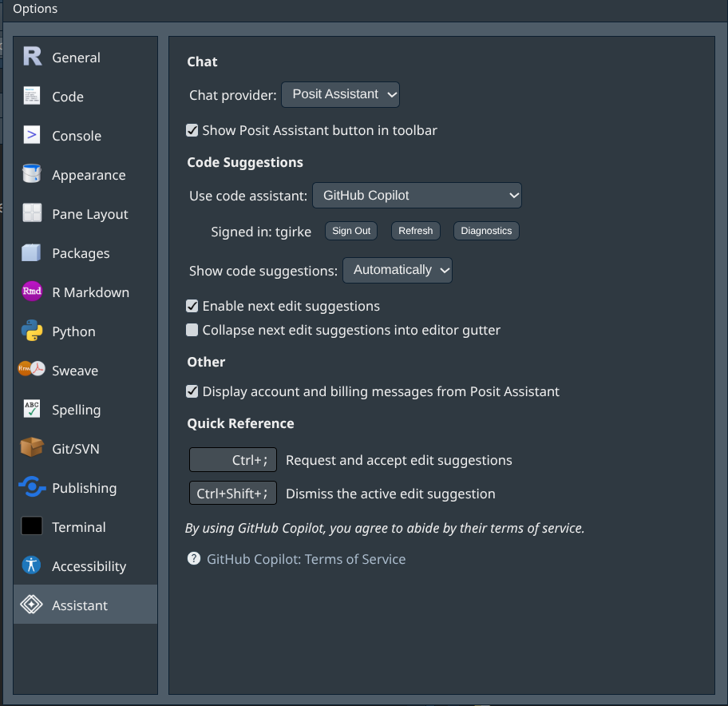The width and height of the screenshot is (728, 706).
Task: Open the Sweave options
Action: pyautogui.click(x=85, y=371)
